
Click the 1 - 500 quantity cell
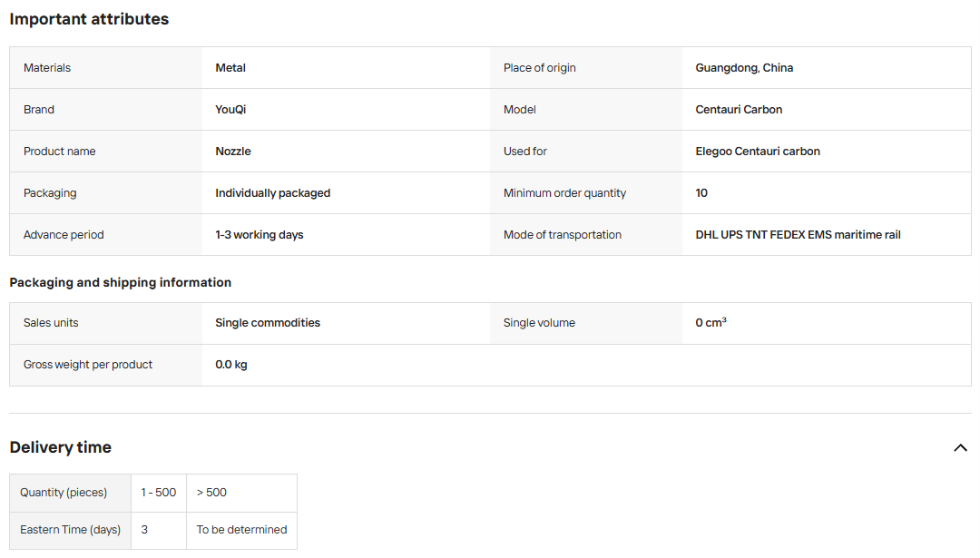159,493
